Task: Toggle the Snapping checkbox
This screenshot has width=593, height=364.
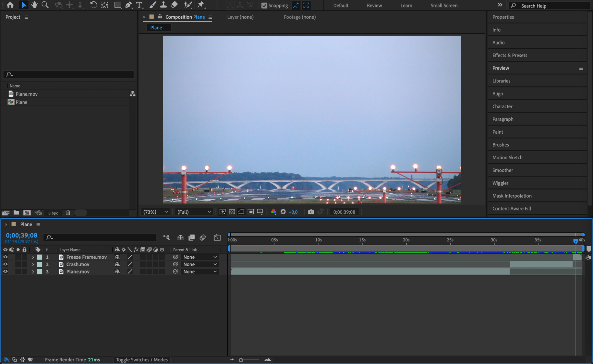Action: [x=264, y=5]
